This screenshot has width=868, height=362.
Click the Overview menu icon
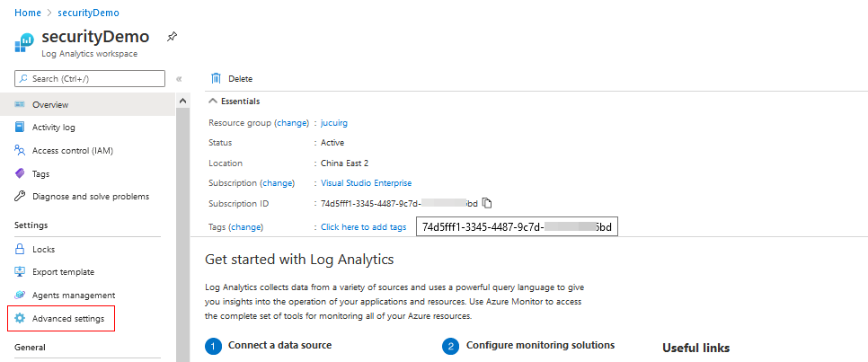click(x=20, y=104)
